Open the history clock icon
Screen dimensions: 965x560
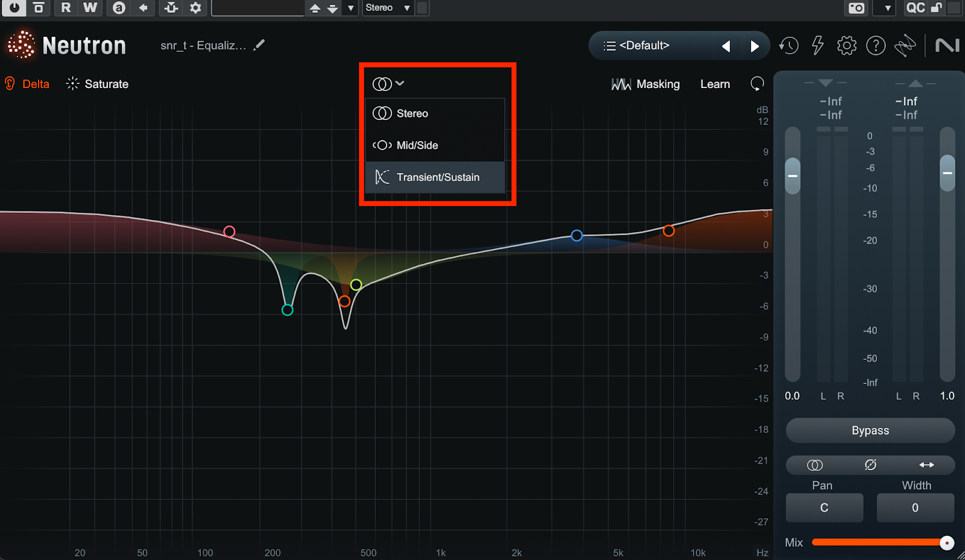(788, 46)
